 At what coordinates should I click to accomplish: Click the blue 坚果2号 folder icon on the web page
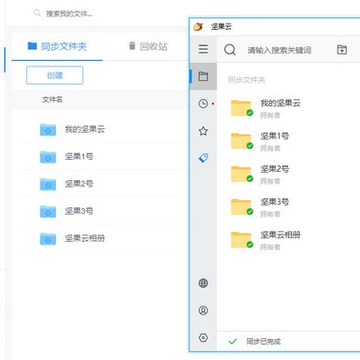click(48, 184)
